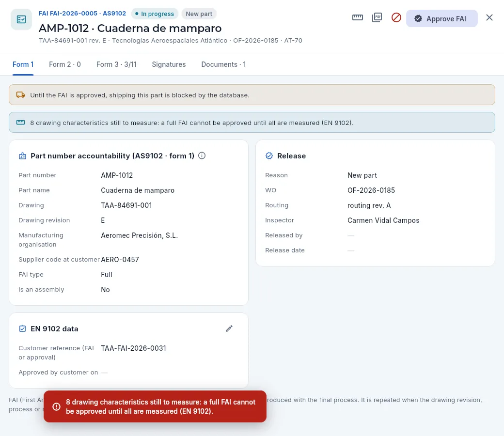Click the title AMP-1012 · Cuaderna de mamparo

pos(130,28)
